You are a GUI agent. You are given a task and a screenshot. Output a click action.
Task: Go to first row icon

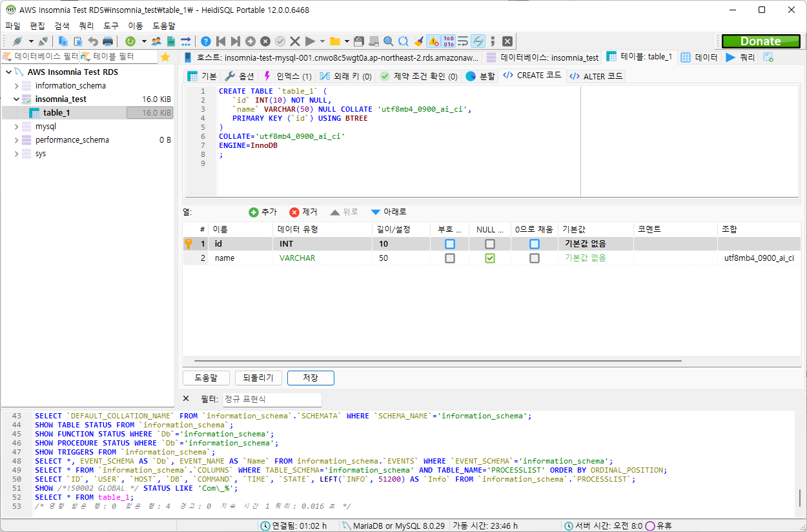pos(221,41)
